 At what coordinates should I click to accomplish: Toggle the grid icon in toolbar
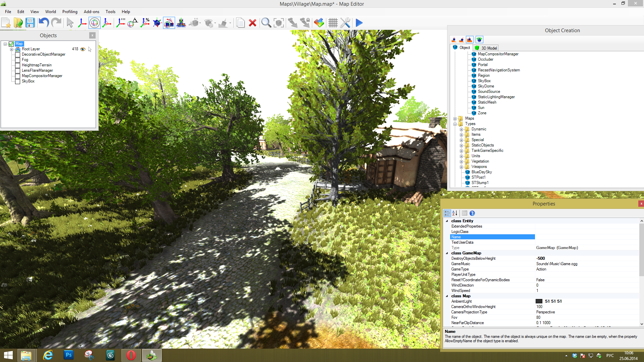pyautogui.click(x=333, y=23)
